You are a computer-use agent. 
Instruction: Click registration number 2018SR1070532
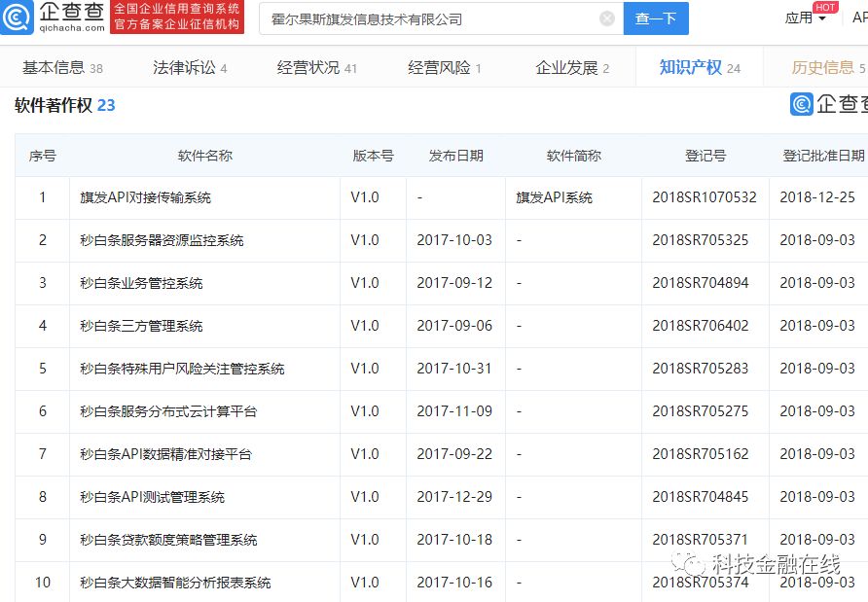point(705,197)
